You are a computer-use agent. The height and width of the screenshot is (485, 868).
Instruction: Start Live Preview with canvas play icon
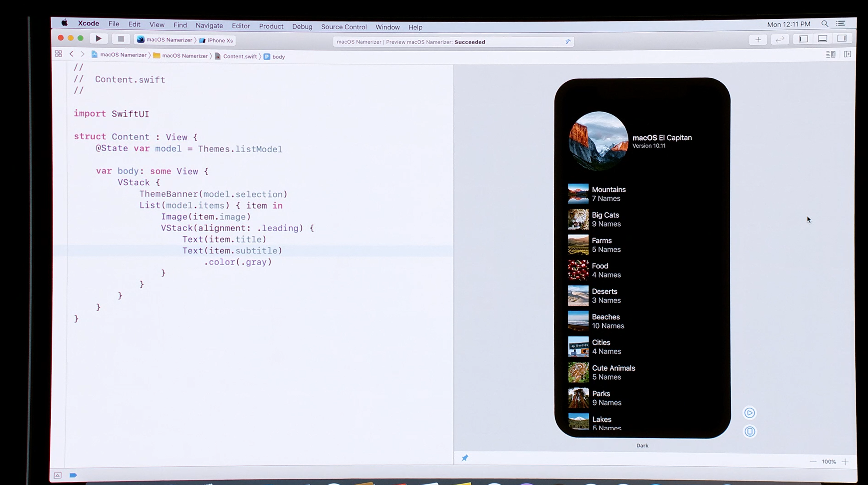click(x=750, y=413)
